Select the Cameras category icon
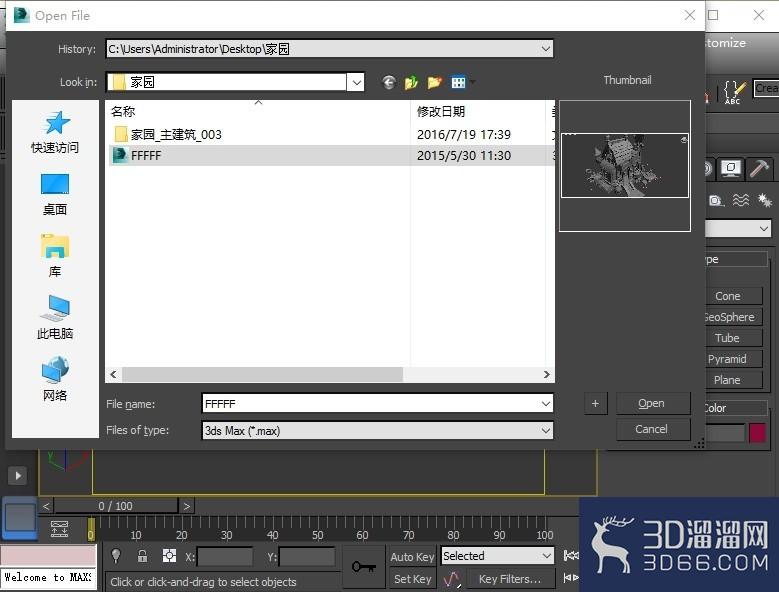779x592 pixels. point(715,201)
